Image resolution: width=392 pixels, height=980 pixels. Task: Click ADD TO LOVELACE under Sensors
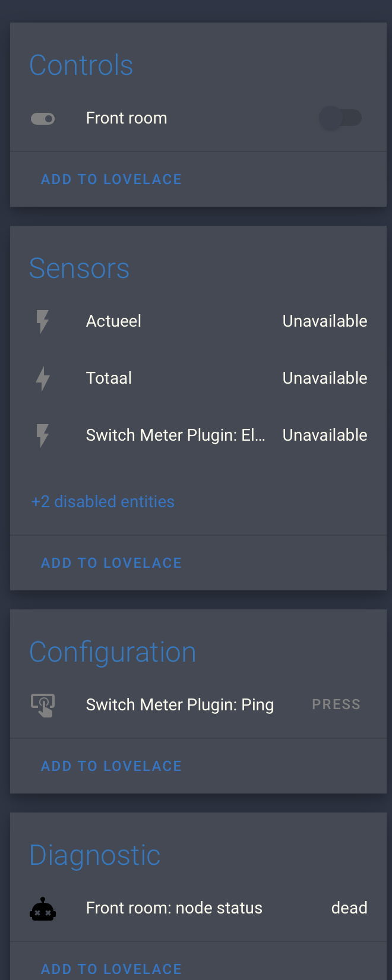pos(111,562)
